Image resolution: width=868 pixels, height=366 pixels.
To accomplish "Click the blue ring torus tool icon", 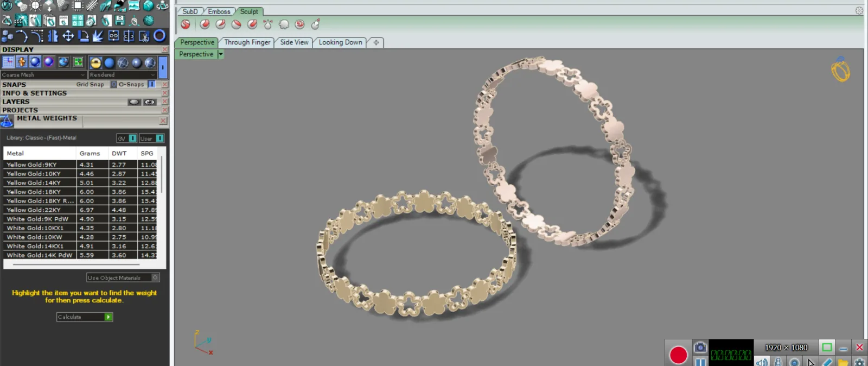I will coord(159,36).
